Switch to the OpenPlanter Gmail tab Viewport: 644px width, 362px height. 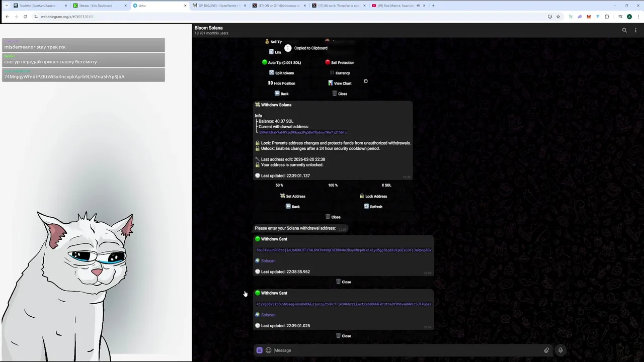point(219,6)
